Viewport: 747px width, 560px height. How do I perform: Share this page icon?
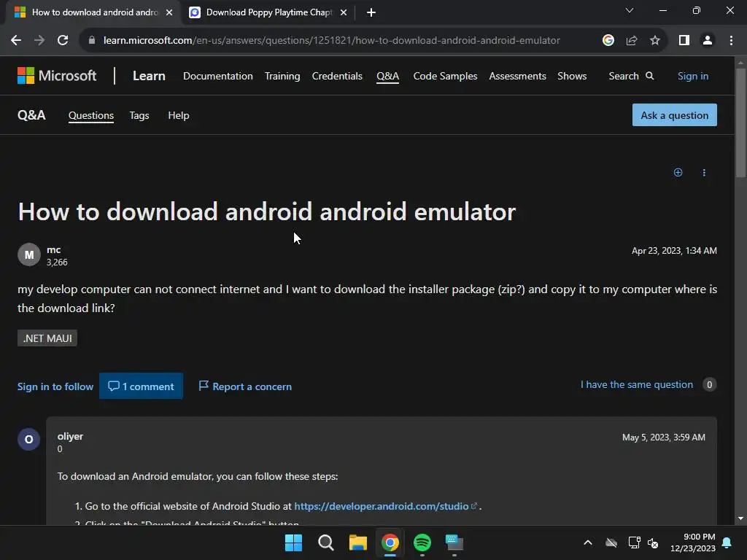(632, 41)
